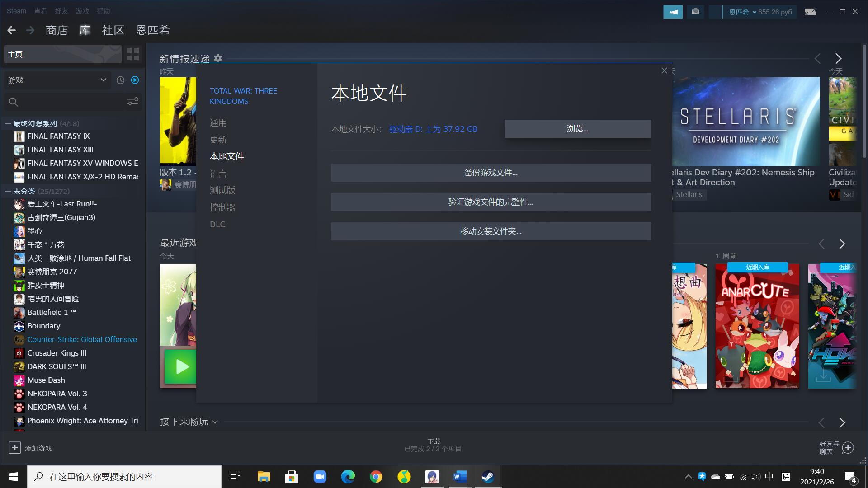Image resolution: width=868 pixels, height=488 pixels.
Task: Collapse the 未分类 collection
Action: point(8,191)
